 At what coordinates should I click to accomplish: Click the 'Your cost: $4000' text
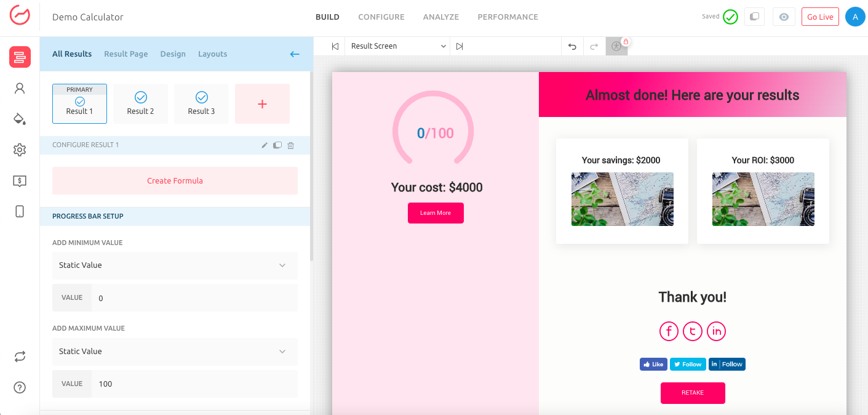[x=437, y=187]
